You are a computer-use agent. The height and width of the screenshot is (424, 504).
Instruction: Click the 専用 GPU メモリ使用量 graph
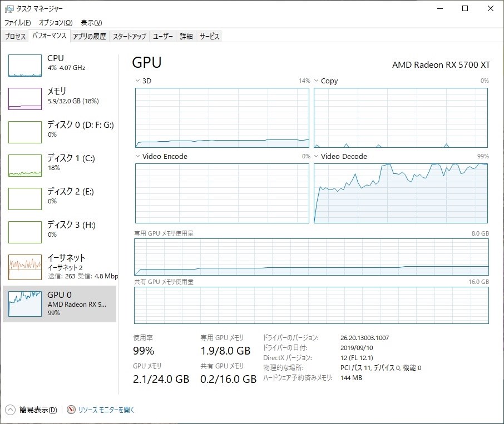pyautogui.click(x=312, y=257)
